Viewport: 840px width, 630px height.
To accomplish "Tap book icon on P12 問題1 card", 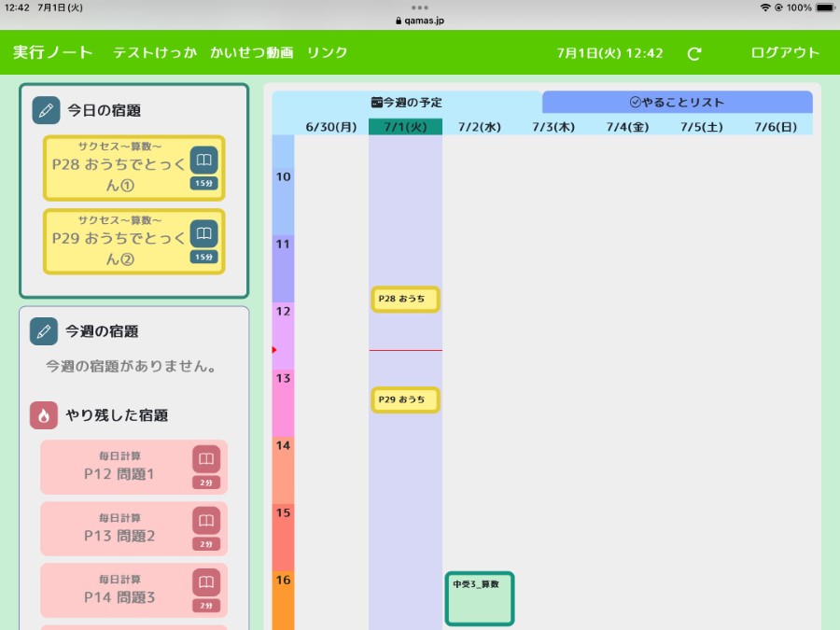I will (206, 460).
